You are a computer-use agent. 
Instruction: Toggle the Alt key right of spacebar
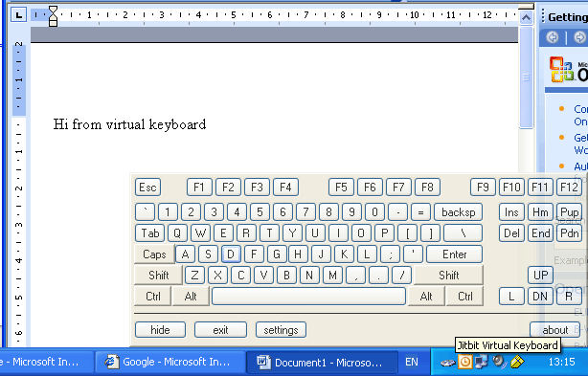tap(426, 297)
